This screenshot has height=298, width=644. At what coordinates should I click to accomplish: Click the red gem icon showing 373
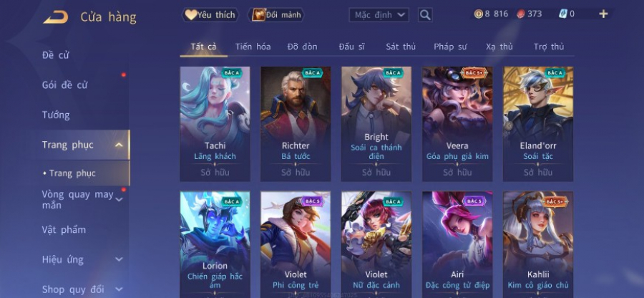(520, 14)
